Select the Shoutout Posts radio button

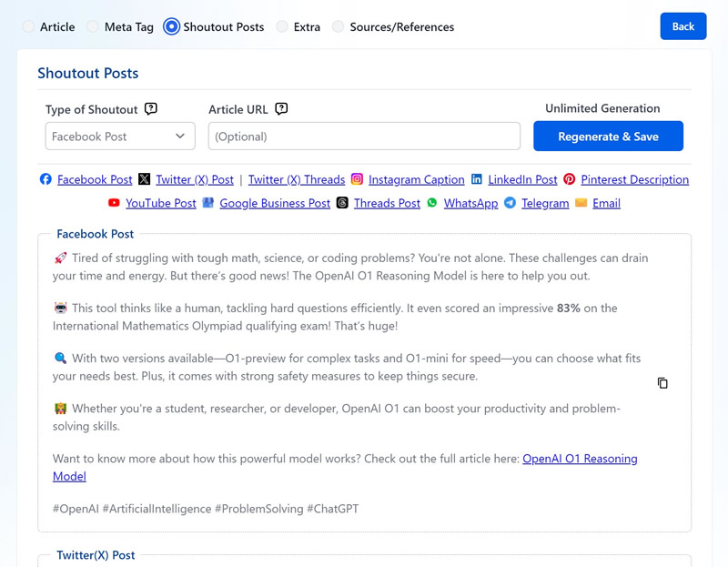[x=171, y=27]
